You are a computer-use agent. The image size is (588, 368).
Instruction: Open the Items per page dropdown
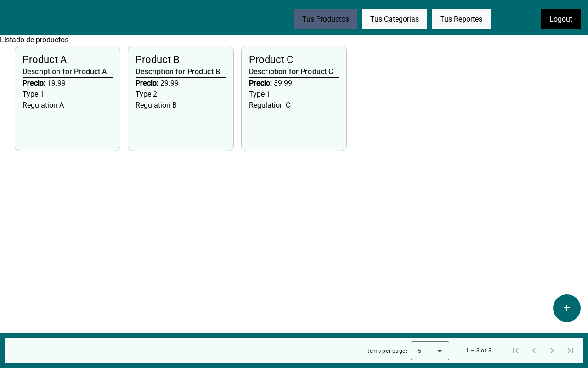pyautogui.click(x=430, y=351)
